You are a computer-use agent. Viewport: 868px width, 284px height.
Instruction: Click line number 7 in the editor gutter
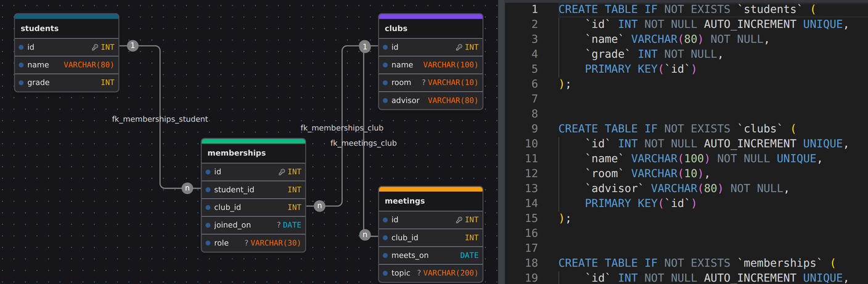pos(534,99)
